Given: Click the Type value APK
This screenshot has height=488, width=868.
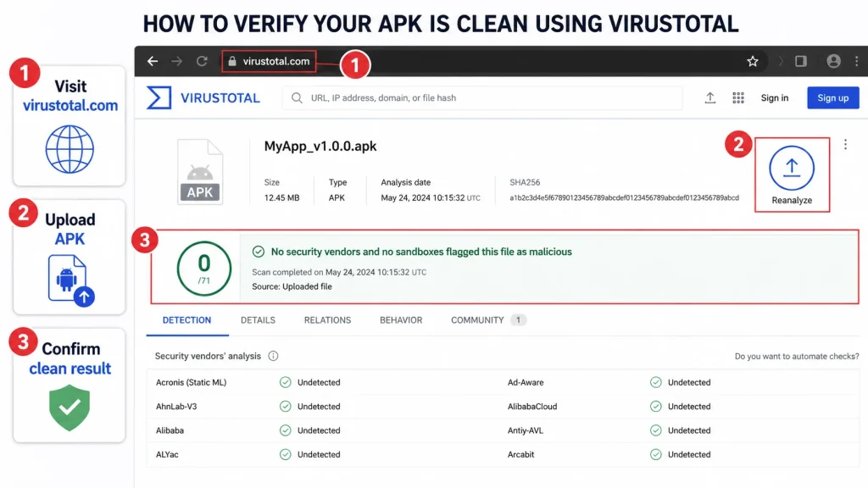Looking at the screenshot, I should pos(337,197).
